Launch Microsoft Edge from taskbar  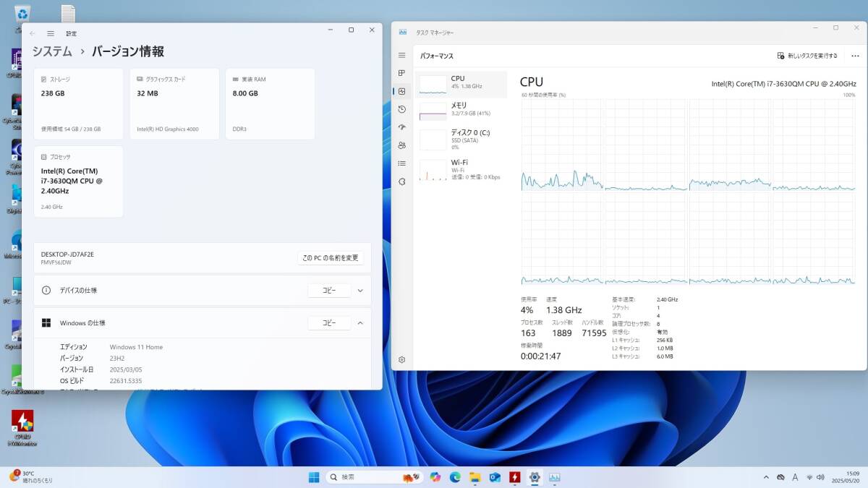click(x=455, y=477)
